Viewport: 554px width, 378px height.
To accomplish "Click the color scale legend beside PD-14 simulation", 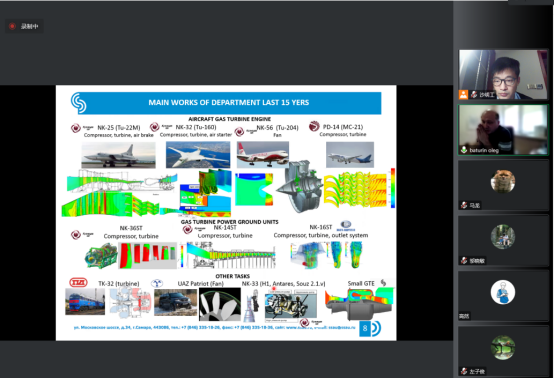I will click(393, 188).
